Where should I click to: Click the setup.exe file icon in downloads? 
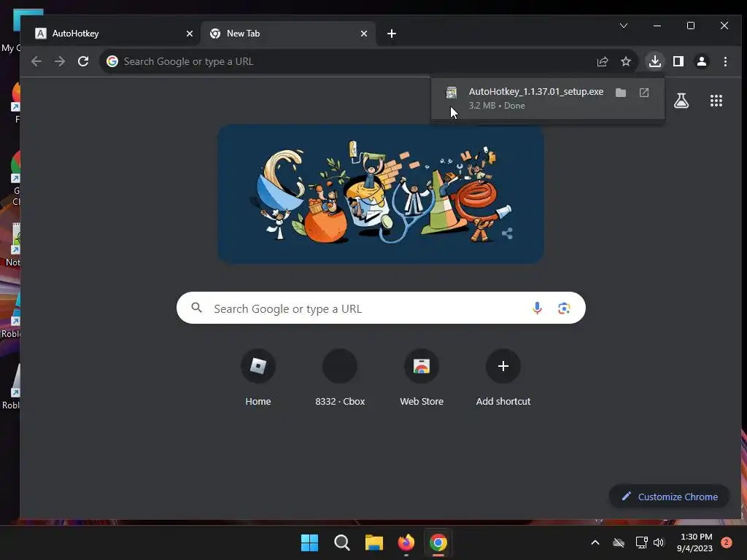point(451,93)
